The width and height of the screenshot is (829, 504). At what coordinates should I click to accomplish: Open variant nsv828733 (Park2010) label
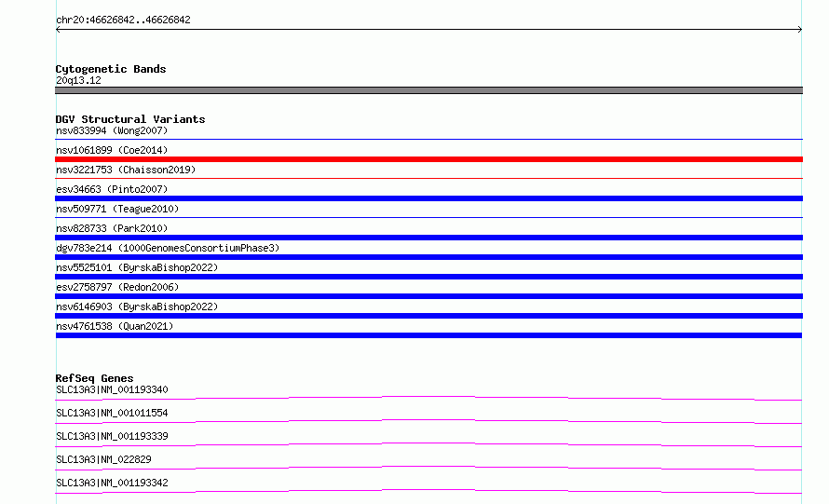[x=112, y=228]
